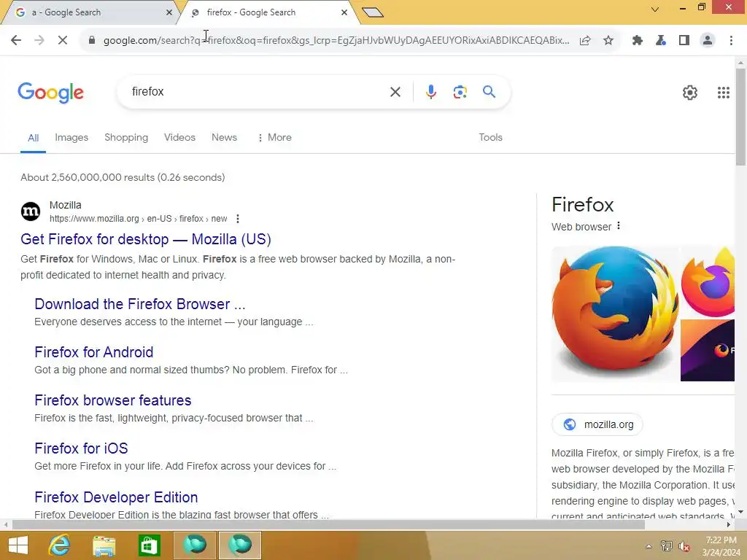This screenshot has height=560, width=747.
Task: Click the horizontal scrollbar thumb
Action: click(328, 525)
